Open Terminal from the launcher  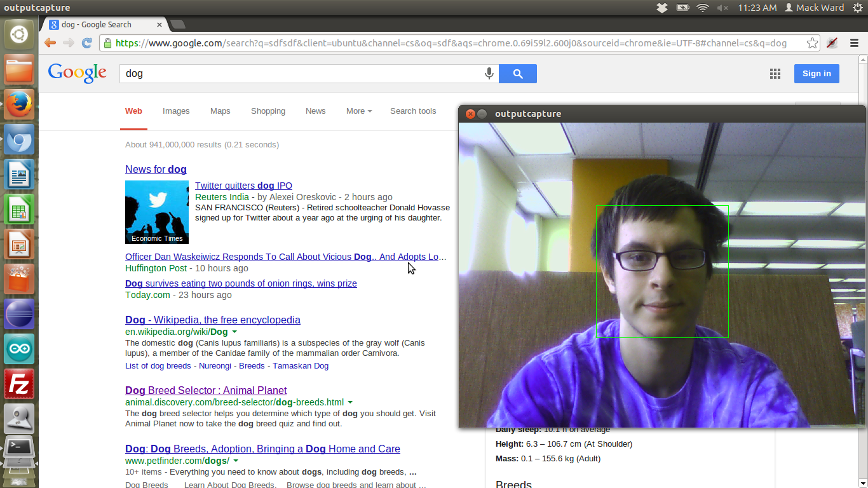pyautogui.click(x=19, y=449)
